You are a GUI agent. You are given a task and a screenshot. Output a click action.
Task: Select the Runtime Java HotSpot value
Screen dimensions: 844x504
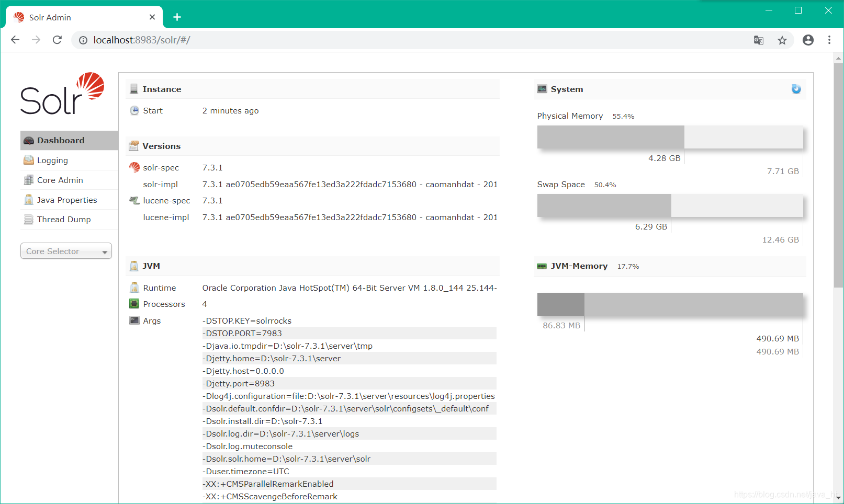click(350, 288)
